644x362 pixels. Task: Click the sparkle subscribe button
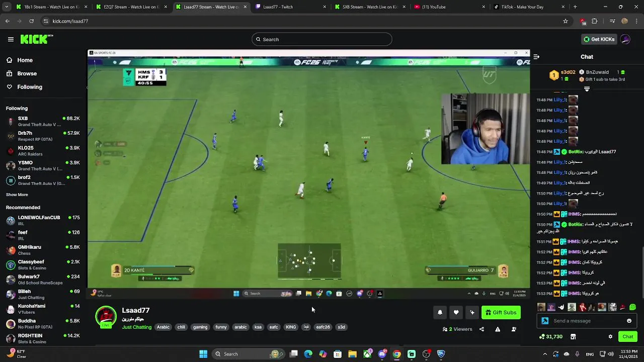tap(472, 313)
